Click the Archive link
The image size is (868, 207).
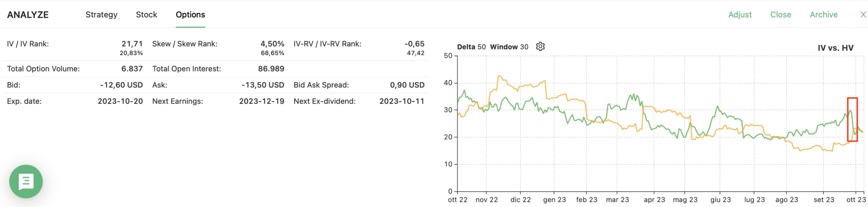(x=823, y=14)
